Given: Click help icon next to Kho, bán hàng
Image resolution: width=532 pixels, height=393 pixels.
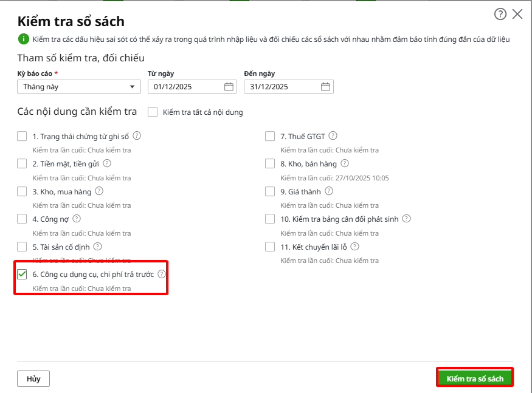Looking at the screenshot, I should (x=345, y=163).
